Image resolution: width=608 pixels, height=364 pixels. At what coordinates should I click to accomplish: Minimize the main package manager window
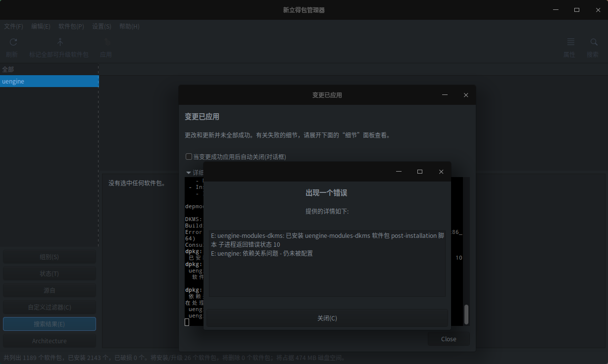pyautogui.click(x=555, y=10)
